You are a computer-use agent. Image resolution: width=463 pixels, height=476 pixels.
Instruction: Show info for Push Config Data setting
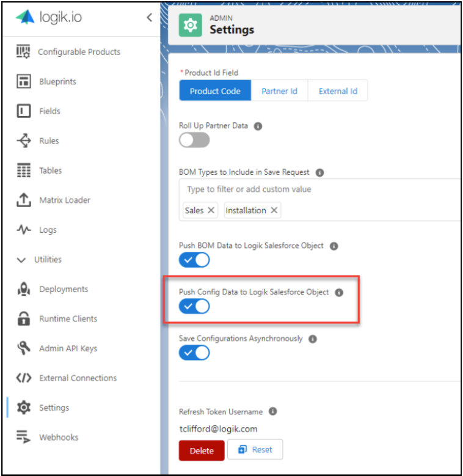339,292
